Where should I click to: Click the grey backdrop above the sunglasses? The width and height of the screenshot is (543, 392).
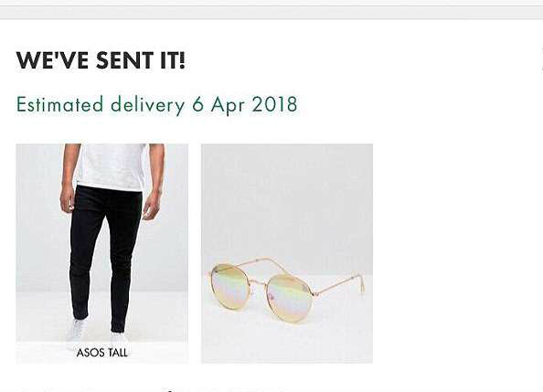click(287, 201)
